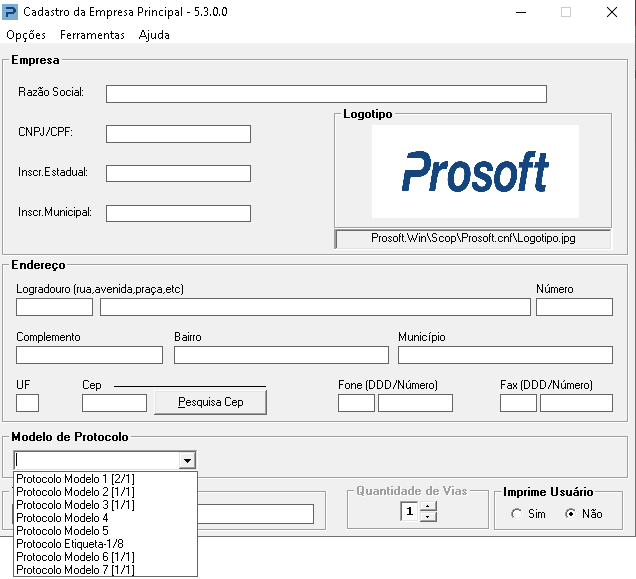The image size is (636, 579).
Task: Open the Ferramentas menu
Action: (x=92, y=35)
